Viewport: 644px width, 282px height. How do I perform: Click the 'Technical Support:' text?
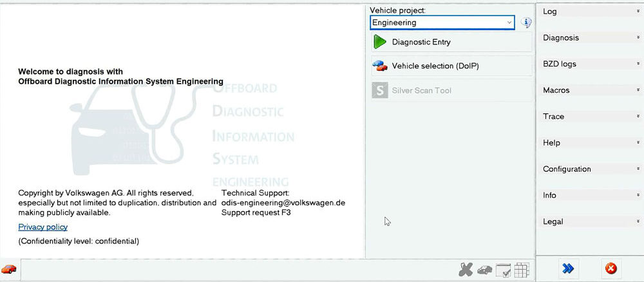255,193
